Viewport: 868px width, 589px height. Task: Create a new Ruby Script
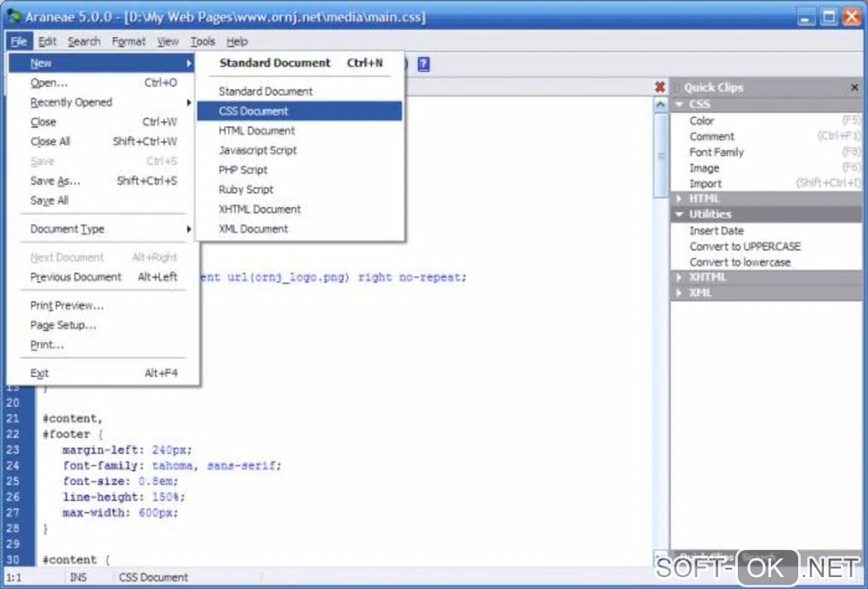[x=300, y=190]
